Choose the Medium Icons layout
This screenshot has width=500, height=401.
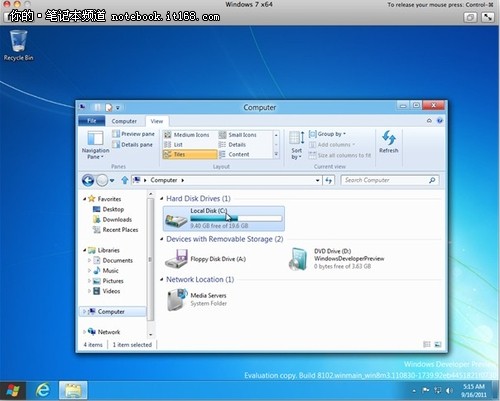[x=187, y=135]
